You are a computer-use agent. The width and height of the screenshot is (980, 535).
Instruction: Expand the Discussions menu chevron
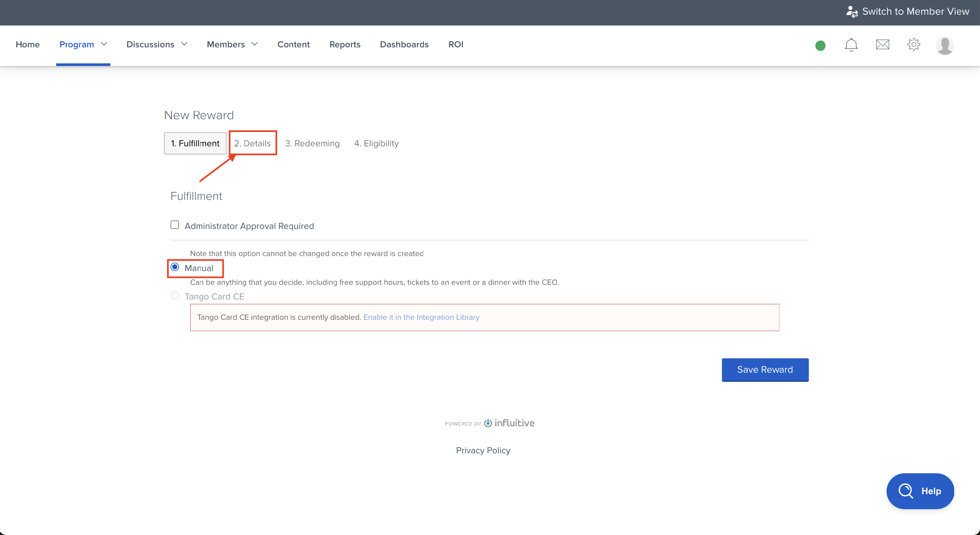pyautogui.click(x=184, y=44)
